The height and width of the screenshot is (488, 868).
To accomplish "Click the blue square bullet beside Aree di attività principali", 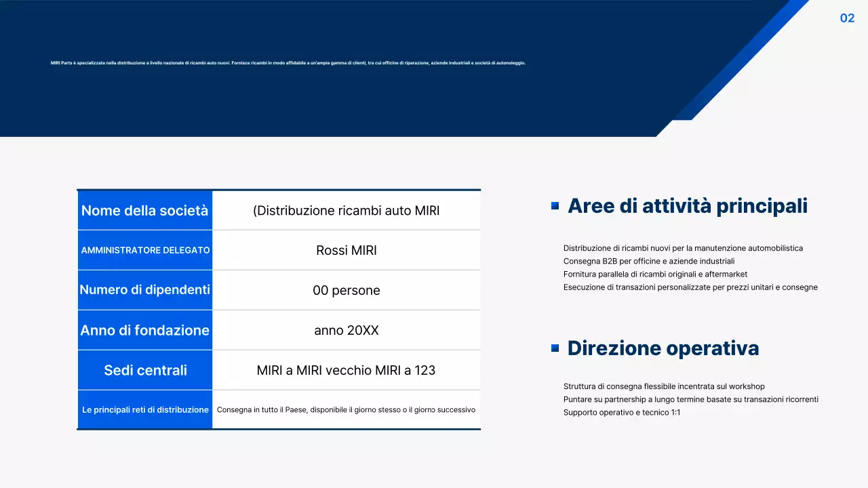I will (x=555, y=204).
